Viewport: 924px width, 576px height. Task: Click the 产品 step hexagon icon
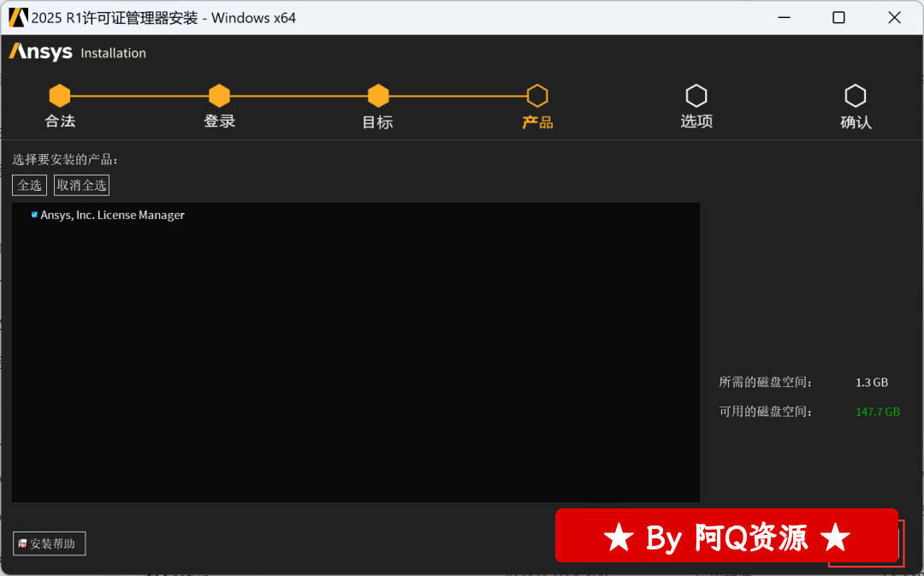[537, 96]
